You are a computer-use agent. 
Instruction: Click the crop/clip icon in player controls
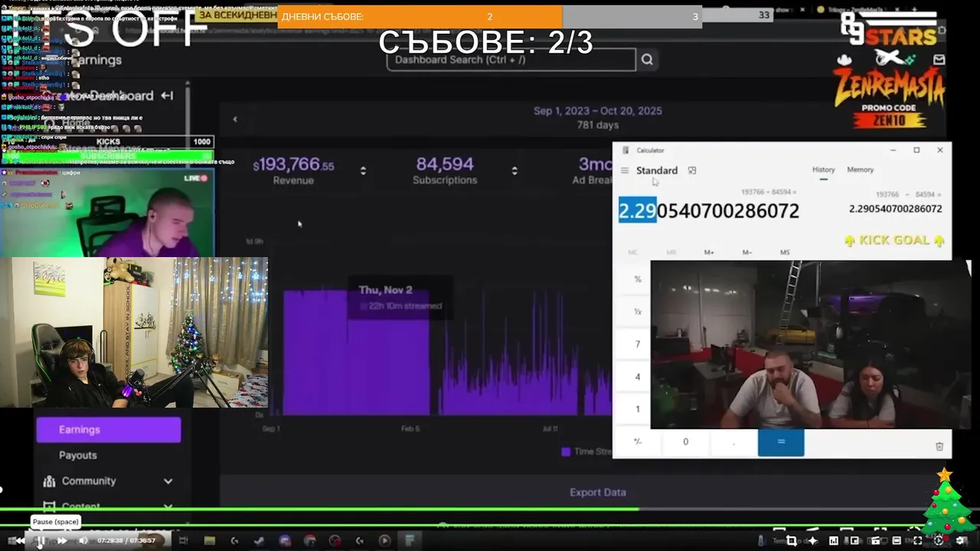pyautogui.click(x=792, y=540)
